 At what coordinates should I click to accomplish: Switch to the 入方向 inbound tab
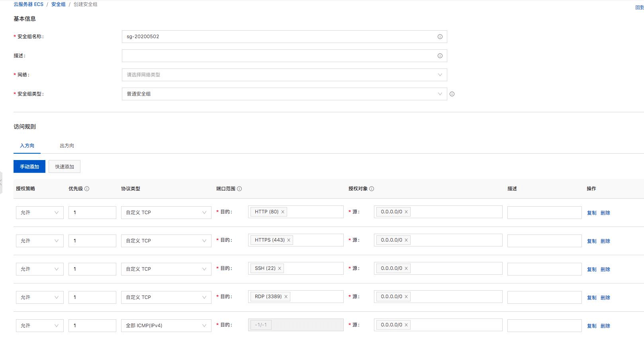(x=27, y=146)
